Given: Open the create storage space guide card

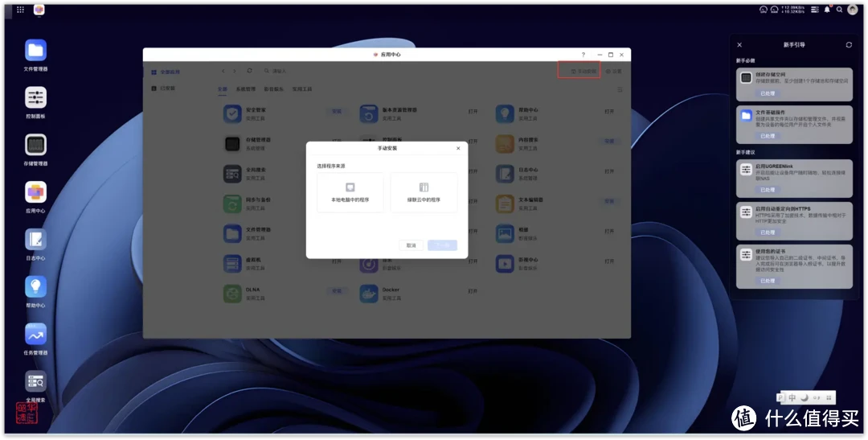Looking at the screenshot, I should (x=794, y=79).
